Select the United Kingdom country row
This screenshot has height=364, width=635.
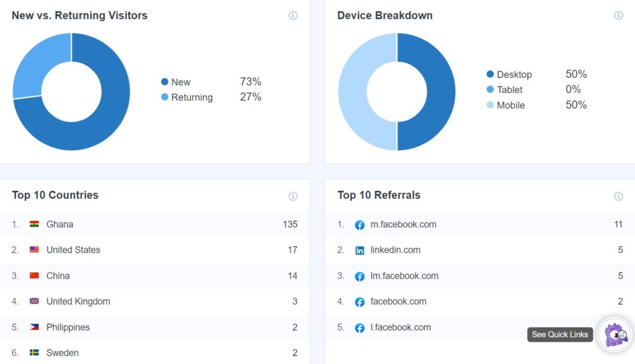(78, 301)
